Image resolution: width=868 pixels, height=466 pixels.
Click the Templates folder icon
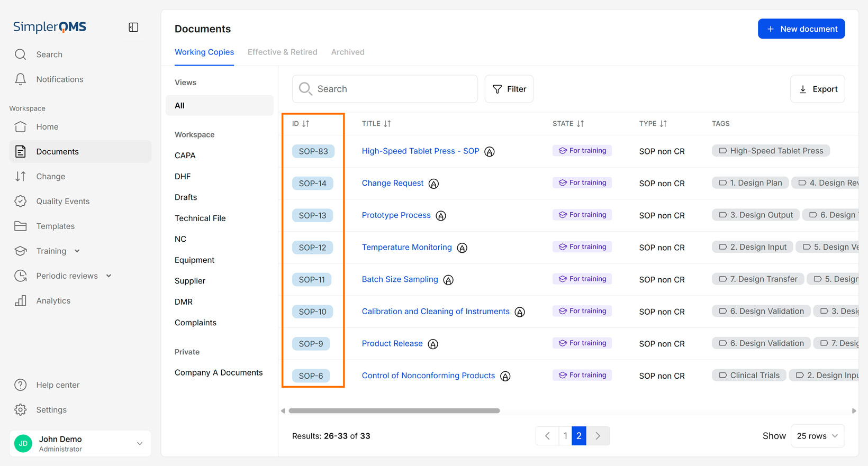click(x=21, y=226)
